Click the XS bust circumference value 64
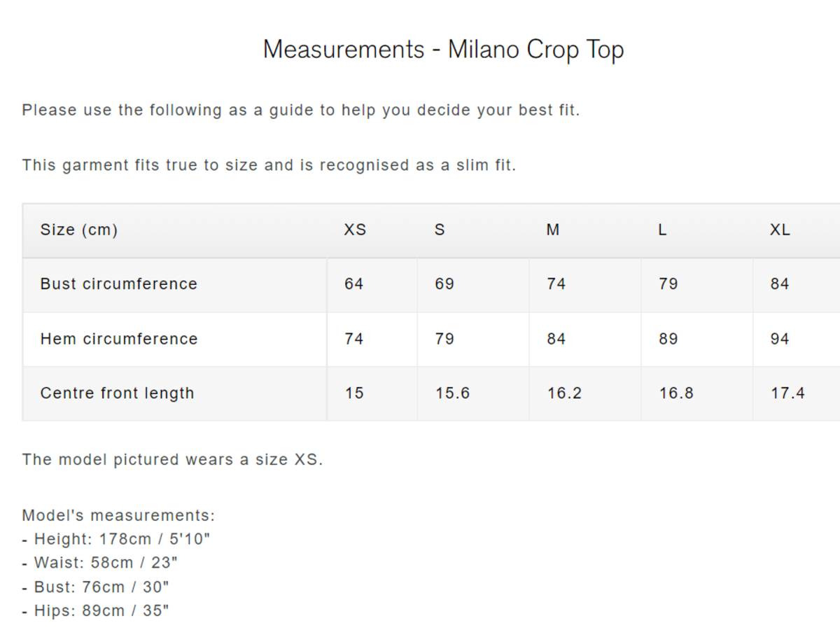This screenshot has width=840, height=630. [x=354, y=284]
